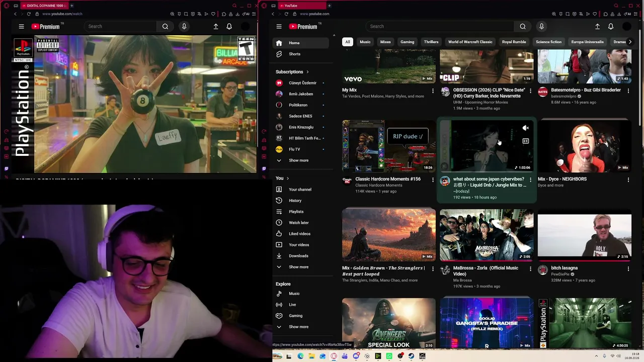
Task: Expand the Subscriptions section
Action: tap(292, 72)
